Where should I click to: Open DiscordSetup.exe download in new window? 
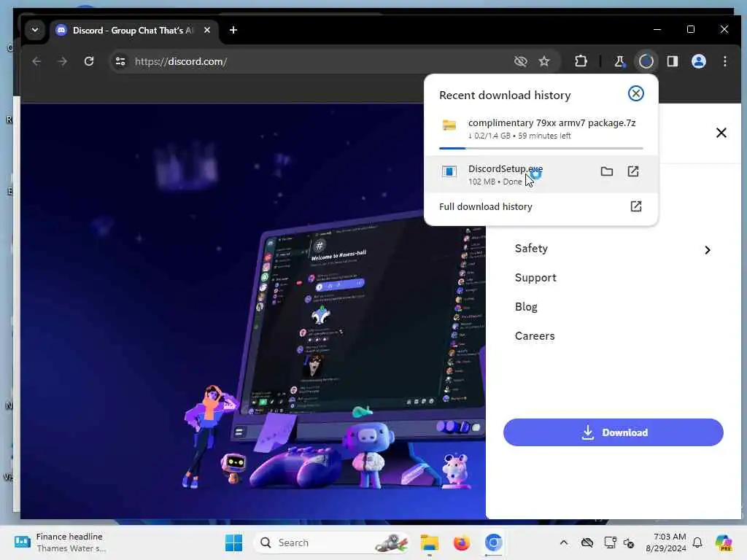(x=632, y=171)
